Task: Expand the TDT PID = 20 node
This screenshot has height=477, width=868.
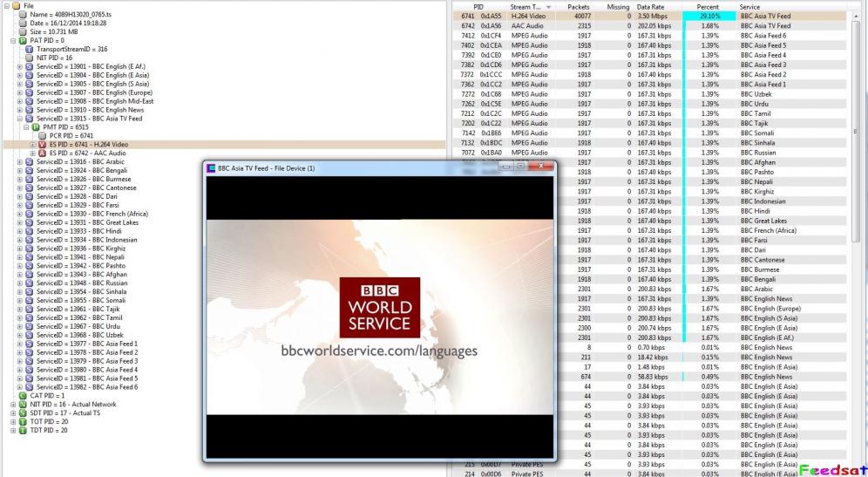Action: [x=13, y=430]
